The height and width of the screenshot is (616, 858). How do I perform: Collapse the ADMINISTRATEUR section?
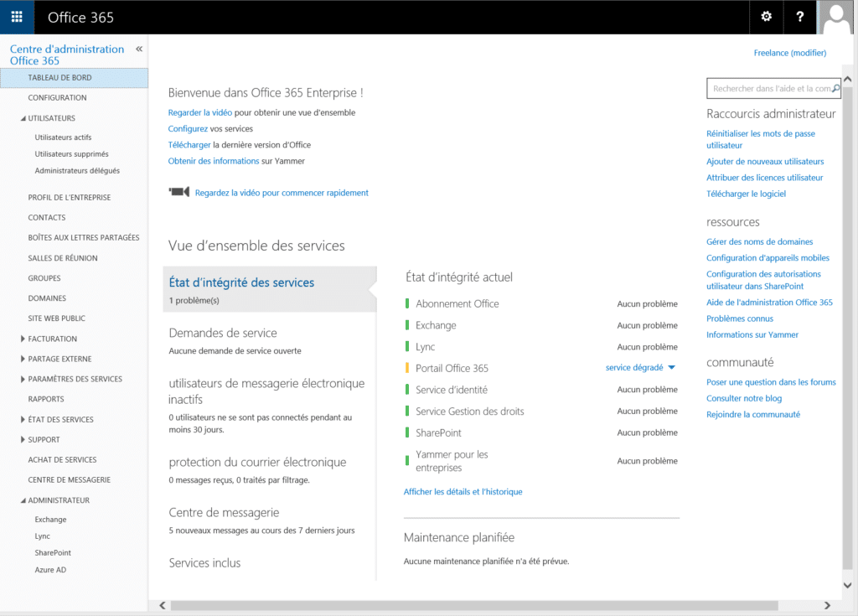coord(23,500)
